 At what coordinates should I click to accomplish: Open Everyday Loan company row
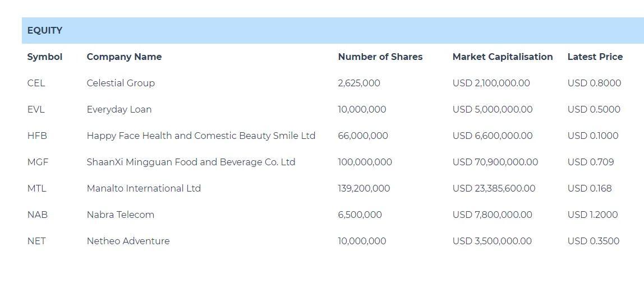click(x=119, y=109)
